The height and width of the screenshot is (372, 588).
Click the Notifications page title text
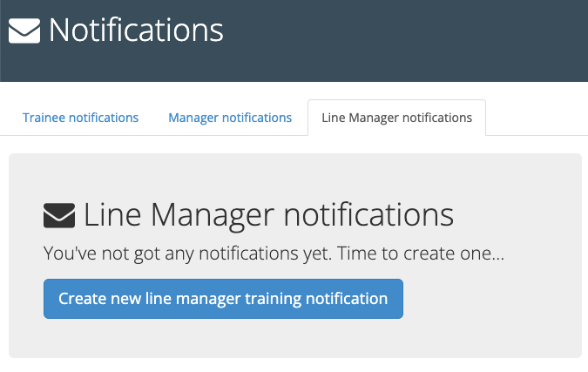[x=136, y=30]
